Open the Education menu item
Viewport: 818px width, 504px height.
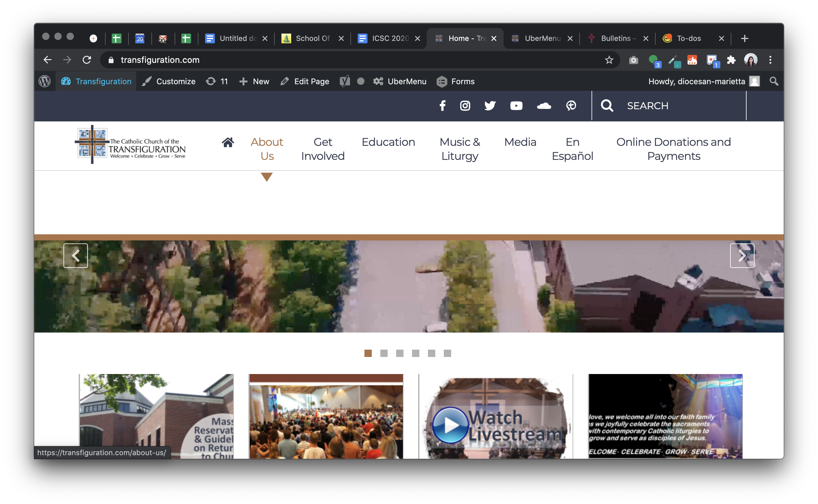[388, 142]
